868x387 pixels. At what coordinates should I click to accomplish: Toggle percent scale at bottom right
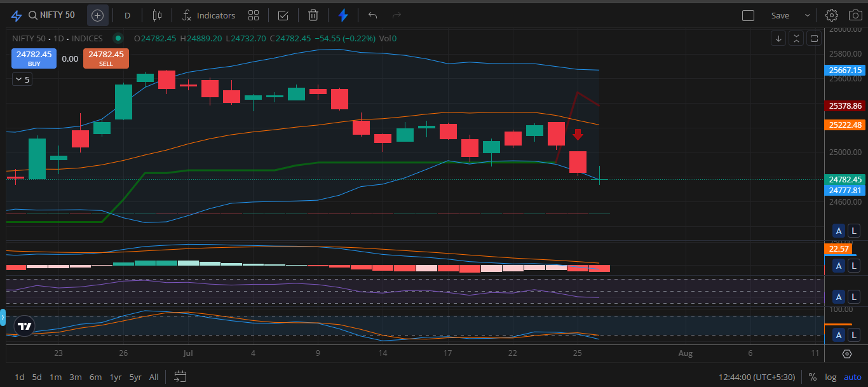pos(813,377)
